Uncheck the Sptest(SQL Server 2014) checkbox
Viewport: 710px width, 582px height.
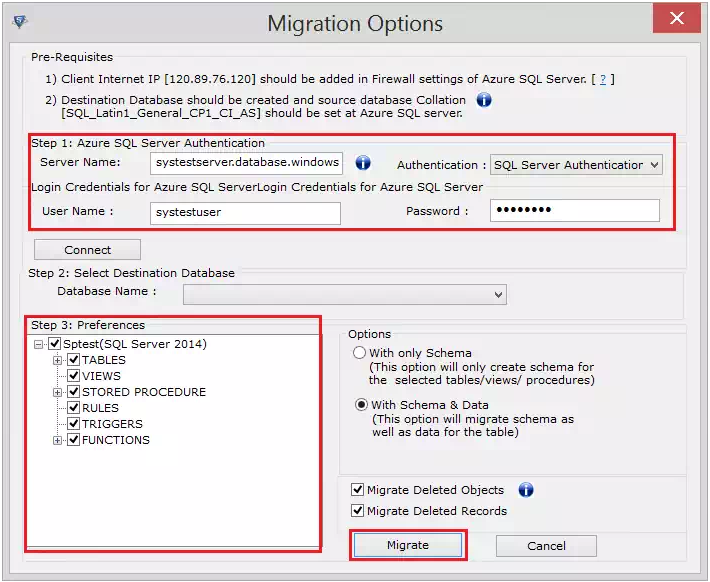(x=55, y=344)
